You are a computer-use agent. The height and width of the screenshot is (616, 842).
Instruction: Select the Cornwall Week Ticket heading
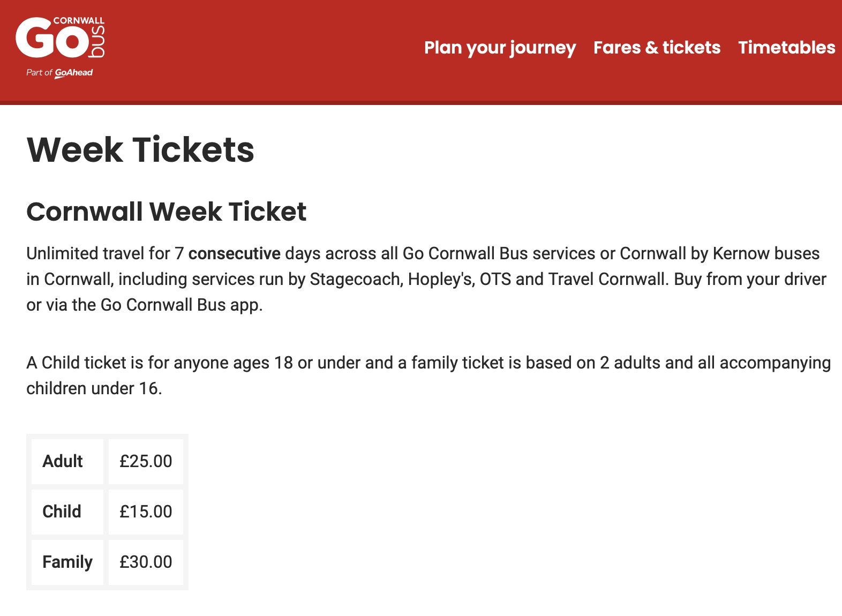pyautogui.click(x=166, y=212)
